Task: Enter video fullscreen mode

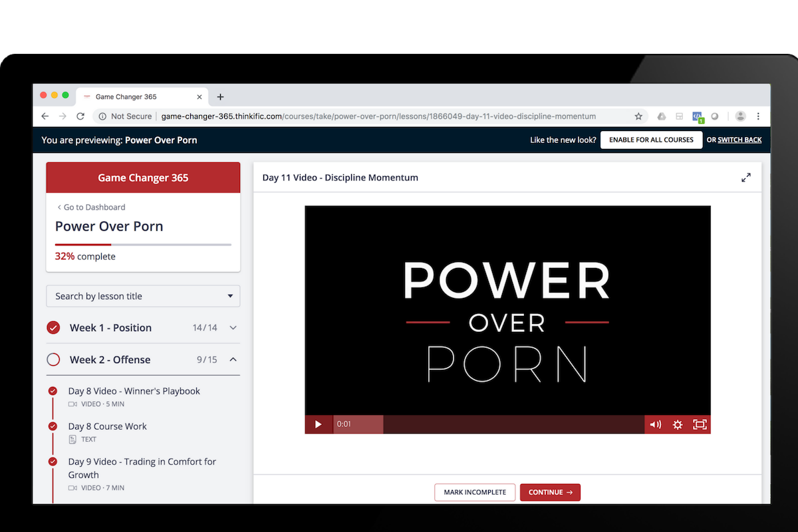Action: pos(700,424)
